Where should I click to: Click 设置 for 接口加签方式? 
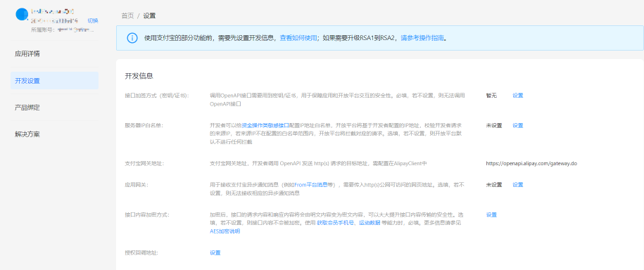coord(517,95)
